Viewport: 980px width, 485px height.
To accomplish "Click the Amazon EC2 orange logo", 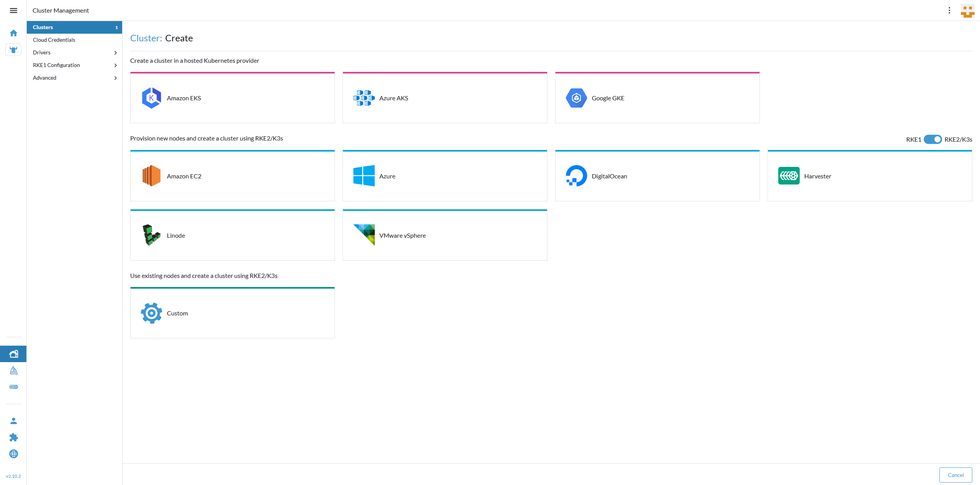I will click(152, 176).
